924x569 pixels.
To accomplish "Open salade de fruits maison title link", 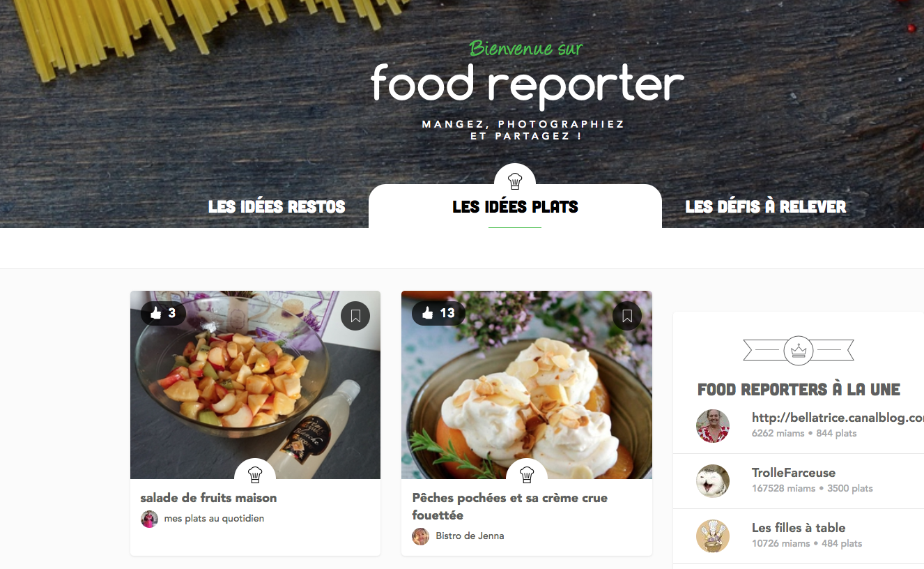I will point(208,498).
